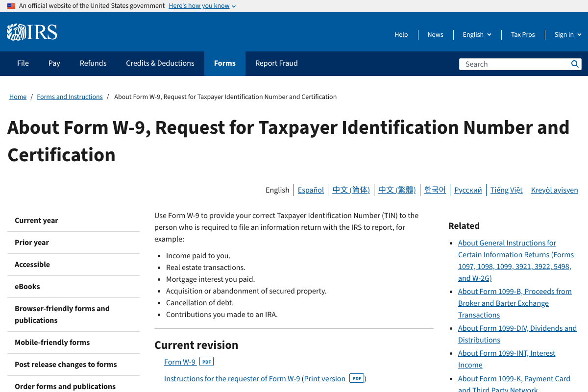
Task: Open Order forms and publications
Action: coord(73,384)
